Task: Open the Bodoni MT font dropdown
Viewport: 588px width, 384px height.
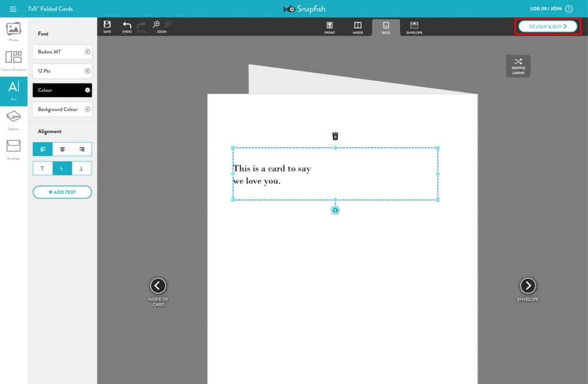Action: click(x=62, y=52)
